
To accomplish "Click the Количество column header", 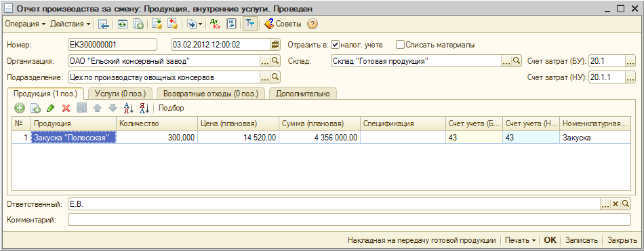I will pyautogui.click(x=157, y=123).
